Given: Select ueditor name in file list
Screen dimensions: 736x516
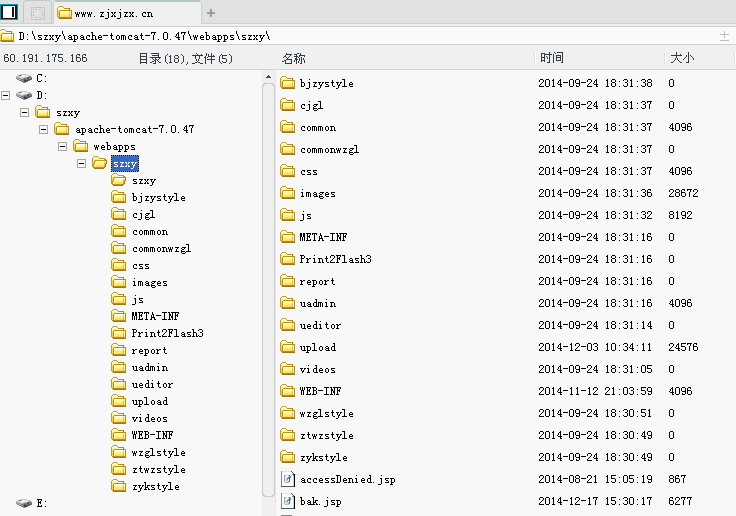Looking at the screenshot, I should pos(321,325).
